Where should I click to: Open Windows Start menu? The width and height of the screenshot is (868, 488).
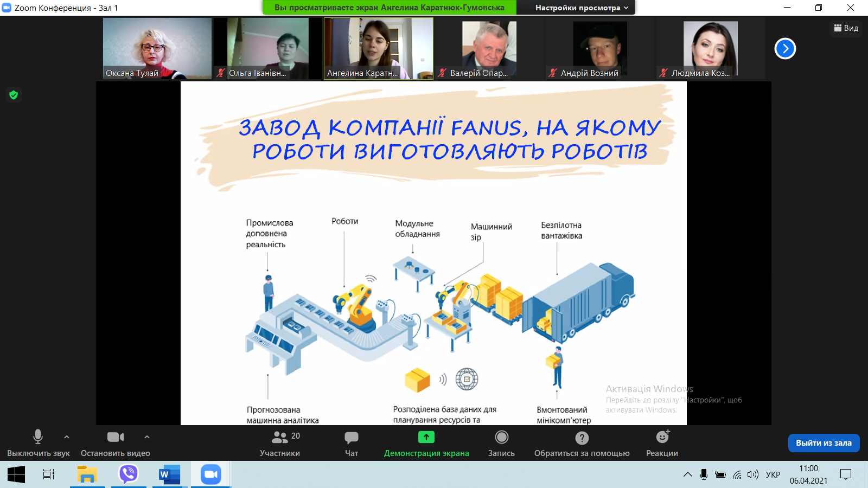point(16,475)
